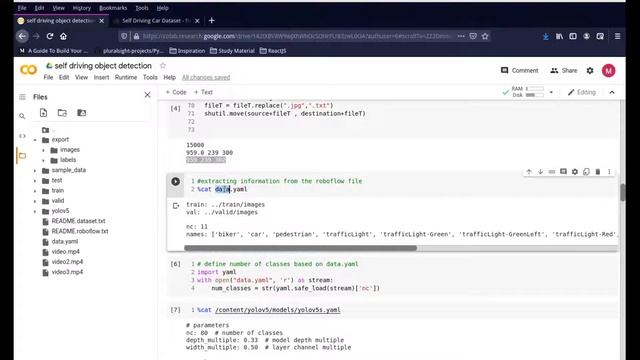Switch to Self Driving Car Dataset tab
Image resolution: width=640 pixels, height=360 pixels.
click(x=156, y=20)
